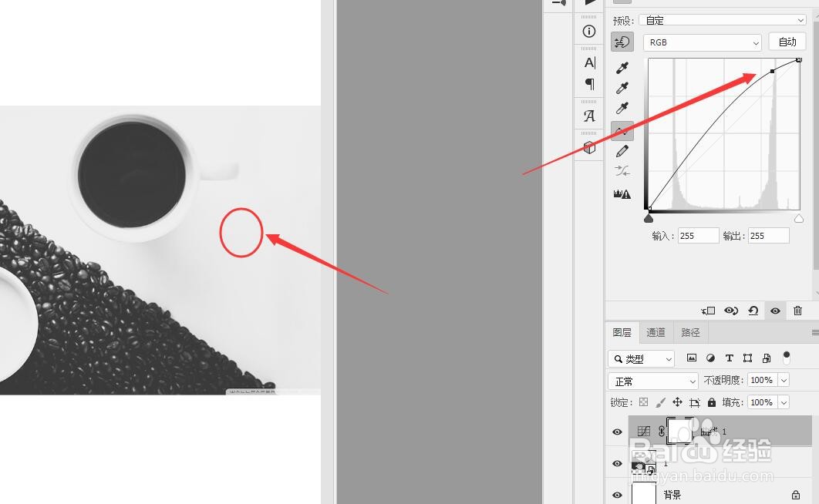Filter layers by shape layers
Image resolution: width=819 pixels, height=504 pixels.
pyautogui.click(x=748, y=358)
